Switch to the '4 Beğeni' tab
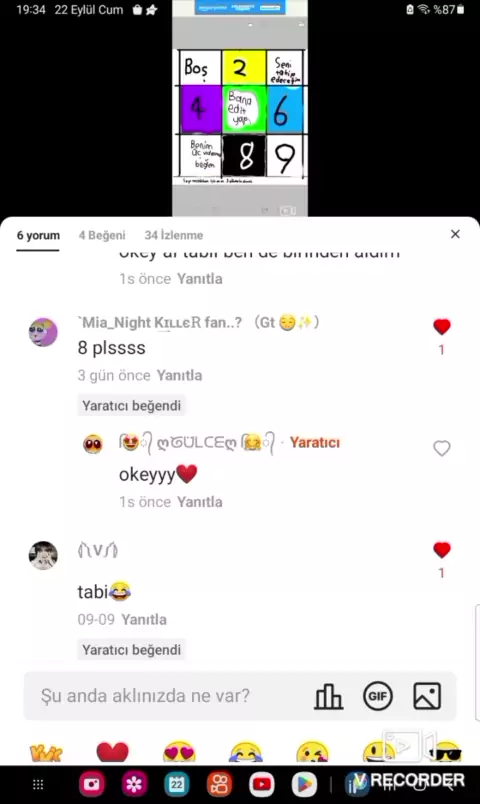The width and height of the screenshot is (480, 804). [x=102, y=235]
